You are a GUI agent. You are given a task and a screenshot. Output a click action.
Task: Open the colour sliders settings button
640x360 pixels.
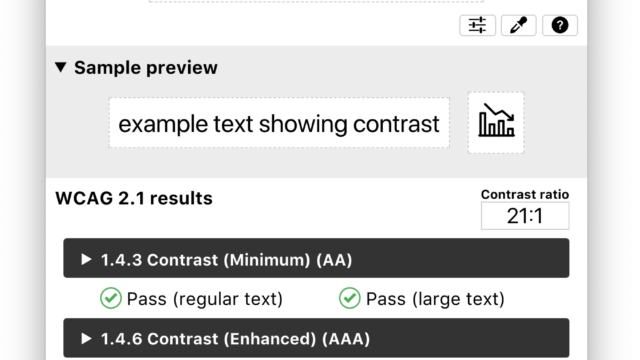(477, 25)
